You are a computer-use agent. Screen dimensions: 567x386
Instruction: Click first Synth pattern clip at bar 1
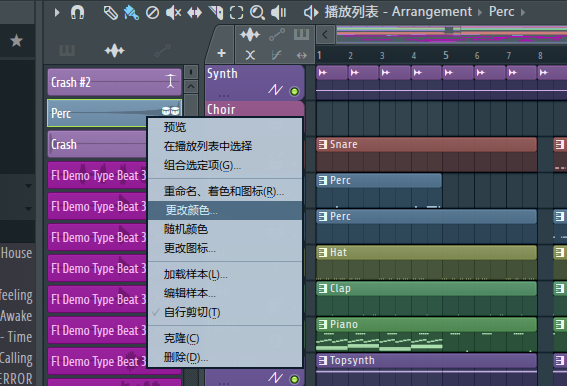(332, 72)
